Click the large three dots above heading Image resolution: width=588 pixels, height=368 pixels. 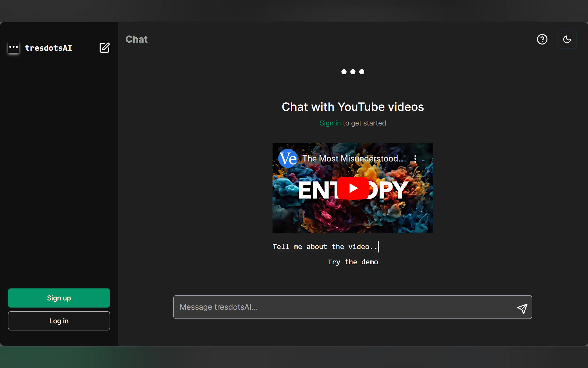coord(353,72)
